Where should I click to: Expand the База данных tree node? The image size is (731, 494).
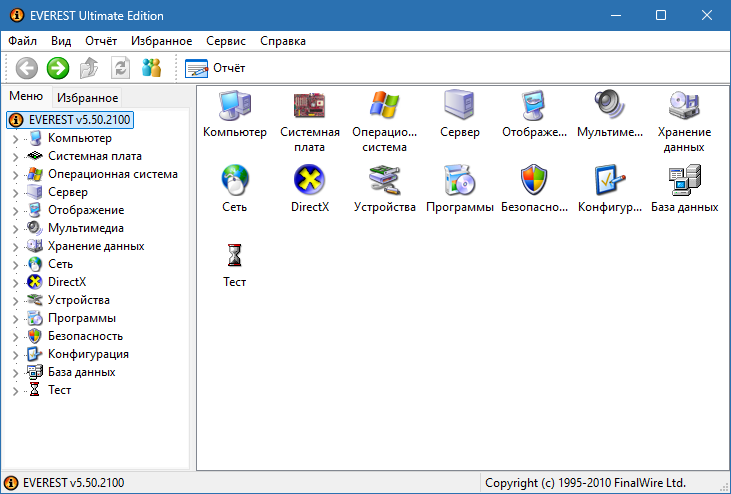click(x=15, y=372)
